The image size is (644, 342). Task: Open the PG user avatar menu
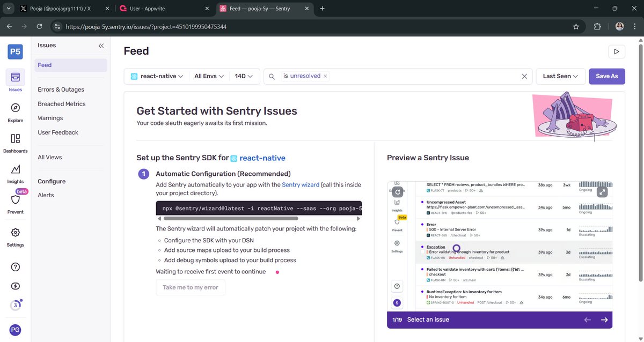click(16, 330)
